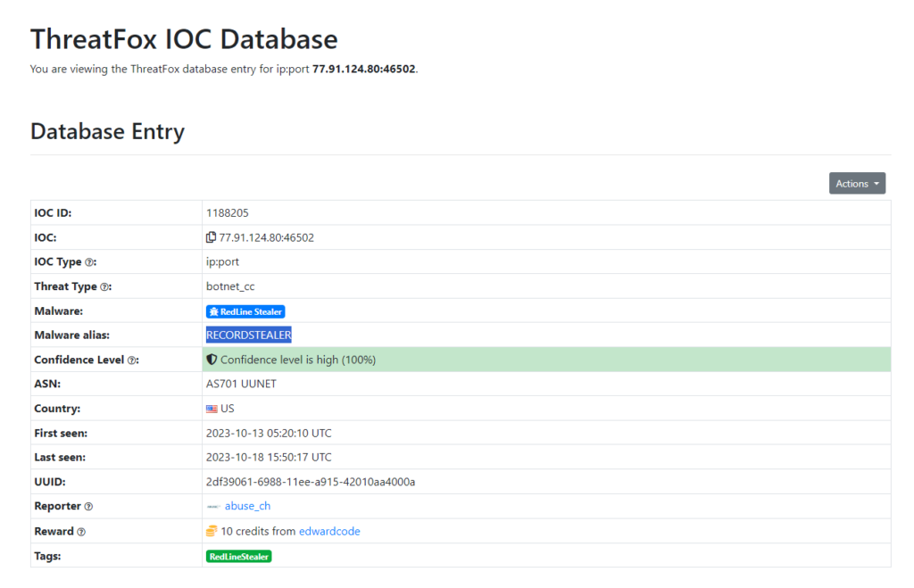The image size is (914, 588).
Task: Open the edwardcode user link
Action: [329, 531]
